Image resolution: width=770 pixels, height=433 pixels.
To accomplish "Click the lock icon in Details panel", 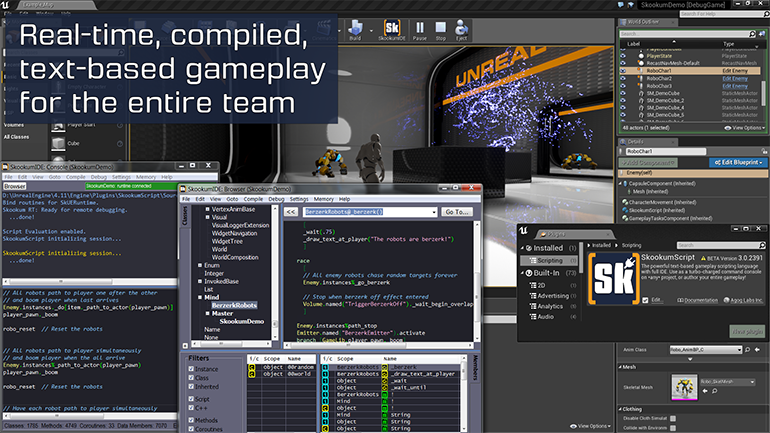I will click(764, 151).
